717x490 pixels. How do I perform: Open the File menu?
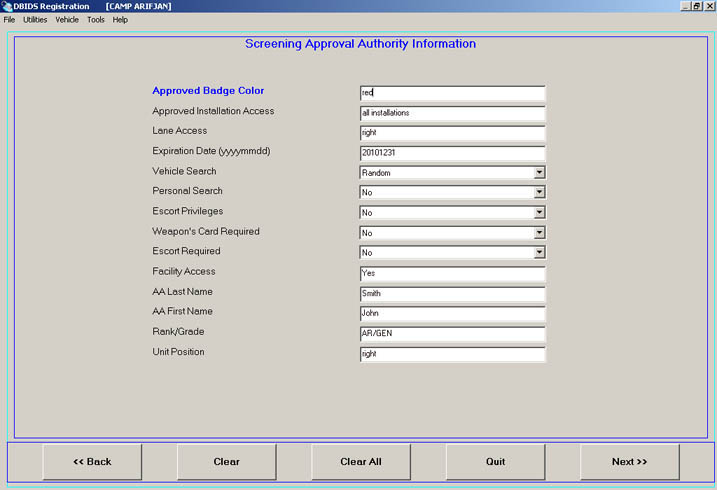point(9,19)
